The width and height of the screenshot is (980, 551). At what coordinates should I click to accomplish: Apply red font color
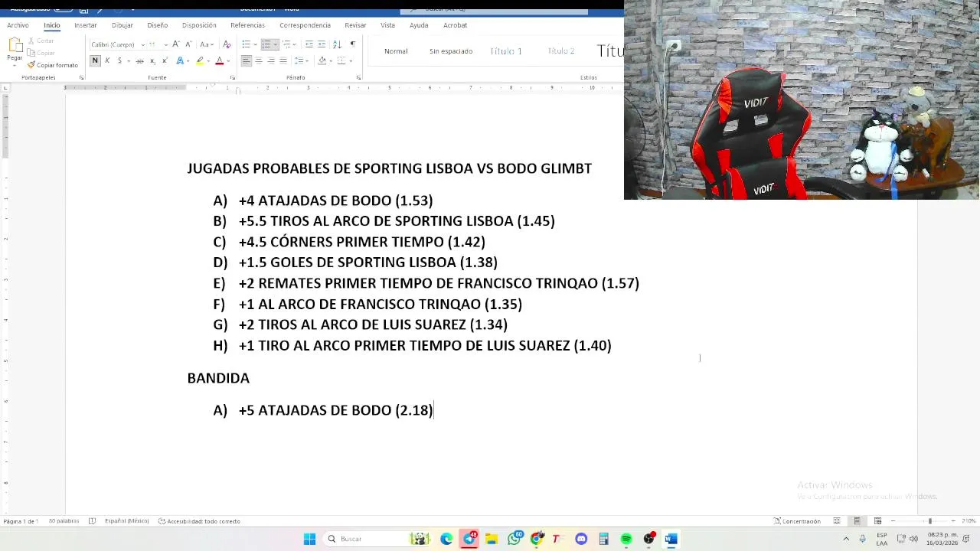click(219, 60)
